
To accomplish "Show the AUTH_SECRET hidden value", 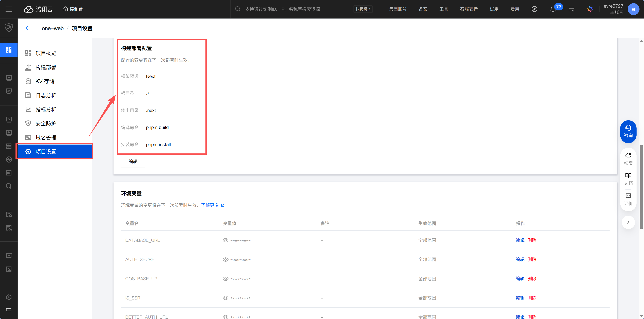I will click(x=225, y=259).
